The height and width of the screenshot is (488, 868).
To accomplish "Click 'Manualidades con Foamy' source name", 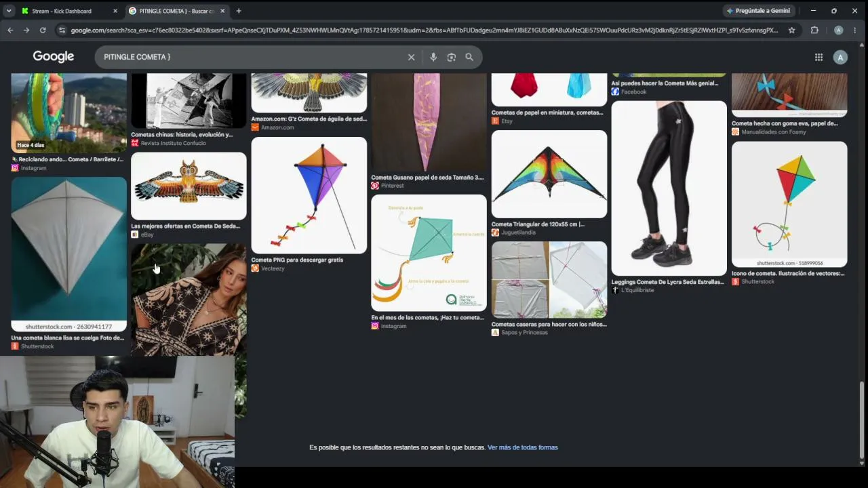I will (x=775, y=131).
